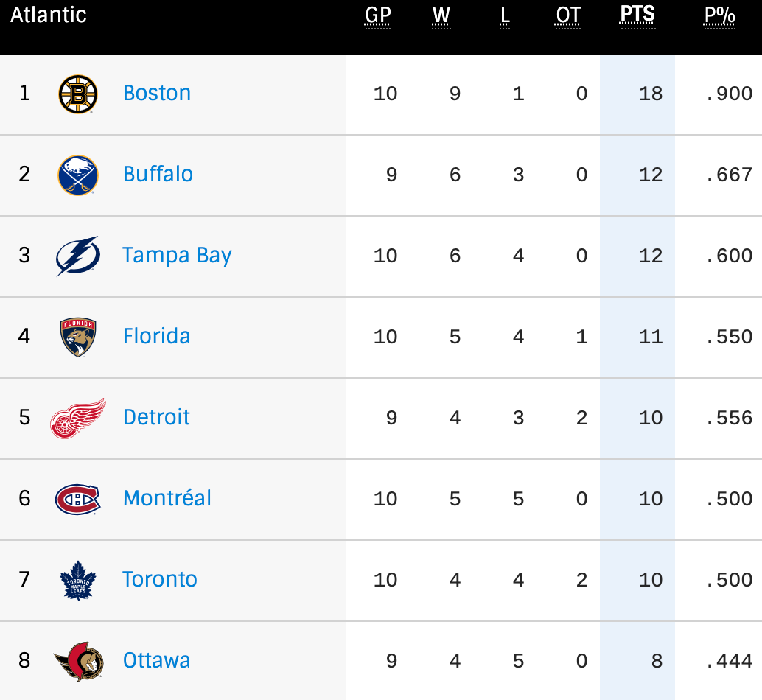
Task: Click the Detroit Red Wings logo
Action: [78, 418]
